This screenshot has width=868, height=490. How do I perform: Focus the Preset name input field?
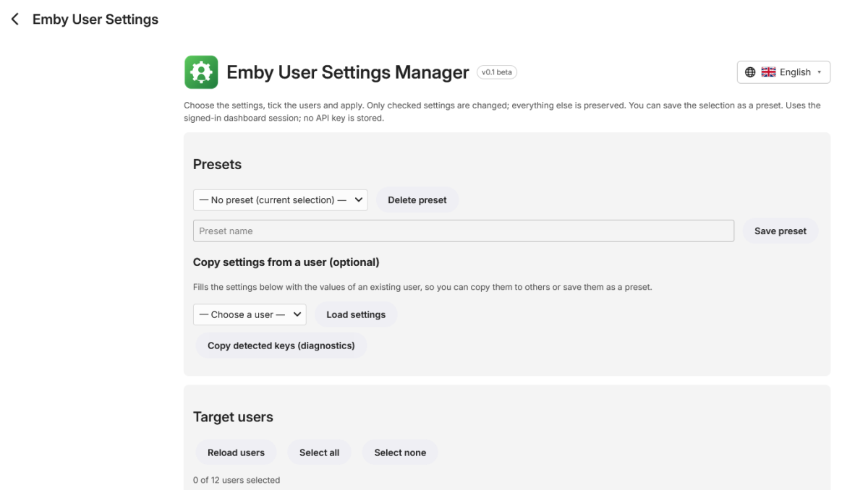[464, 231]
